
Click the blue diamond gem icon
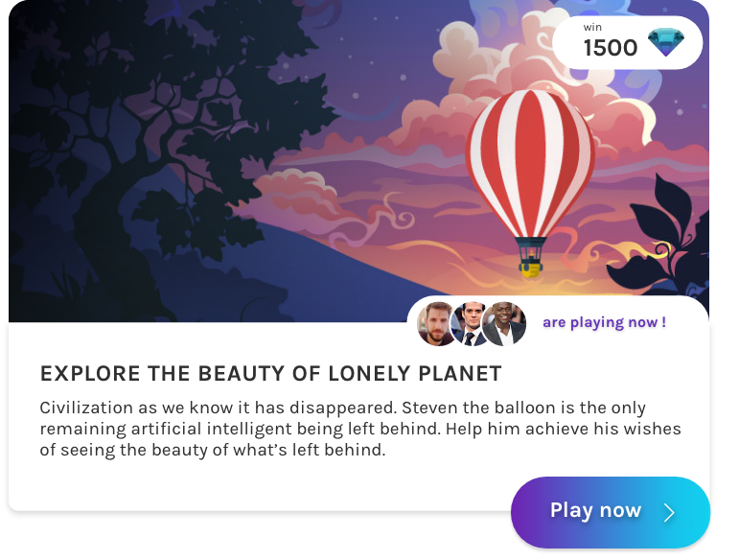(667, 43)
